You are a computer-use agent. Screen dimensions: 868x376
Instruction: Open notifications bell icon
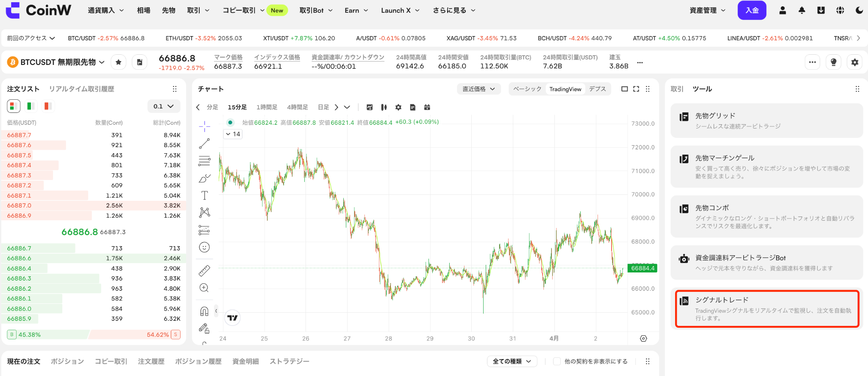[x=802, y=10]
